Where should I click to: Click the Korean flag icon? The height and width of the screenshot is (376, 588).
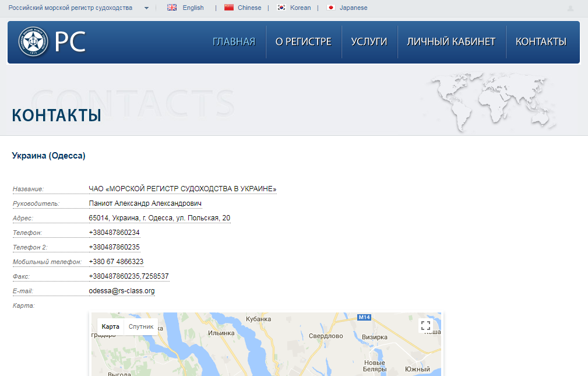281,8
